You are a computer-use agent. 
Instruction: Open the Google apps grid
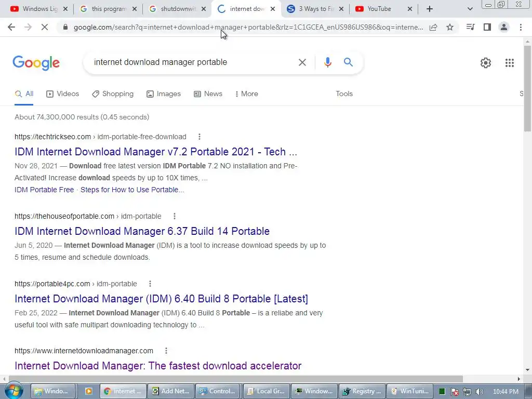point(509,63)
